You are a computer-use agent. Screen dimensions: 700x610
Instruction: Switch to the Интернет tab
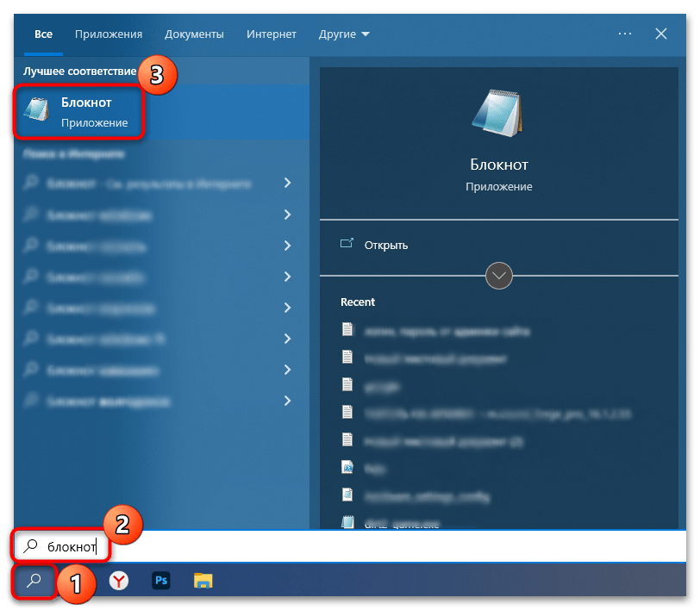[271, 34]
